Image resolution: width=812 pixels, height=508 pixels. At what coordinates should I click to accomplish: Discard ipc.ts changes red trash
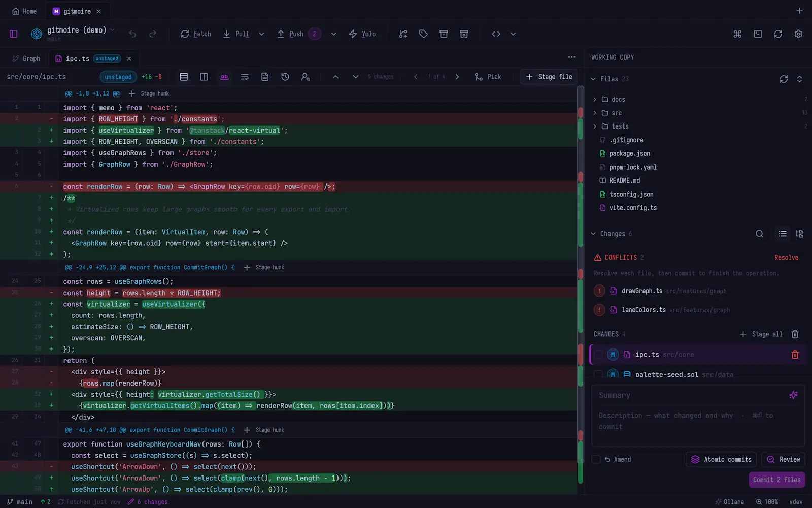point(795,355)
